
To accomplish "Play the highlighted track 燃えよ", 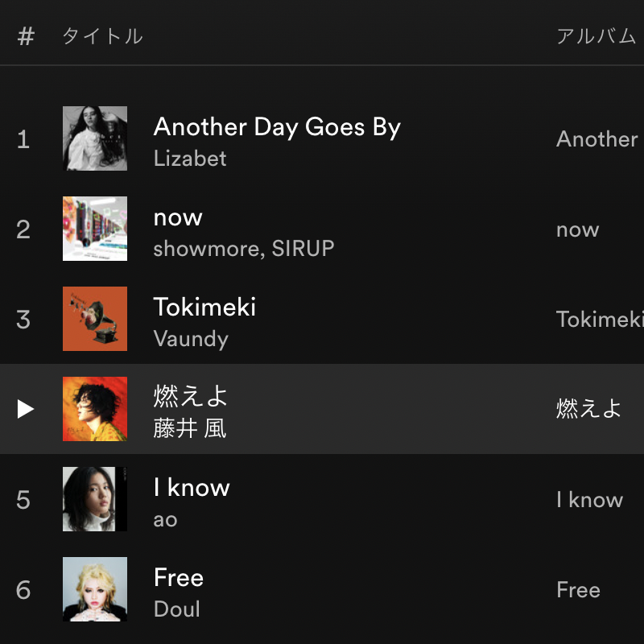I will coord(26,409).
